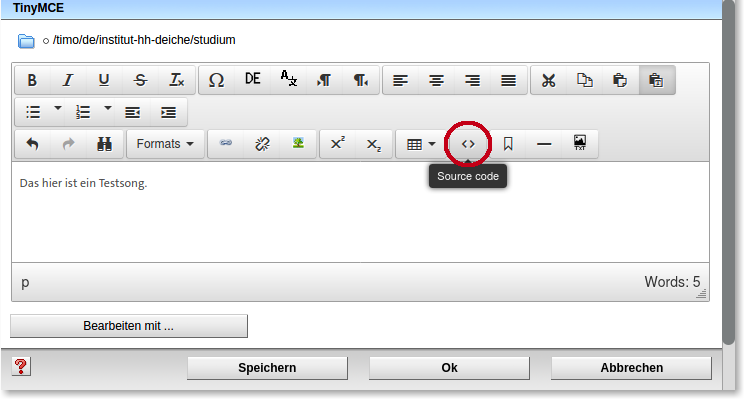Click Abbrechen to cancel
Image resolution: width=744 pixels, height=399 pixels.
pyautogui.click(x=632, y=368)
